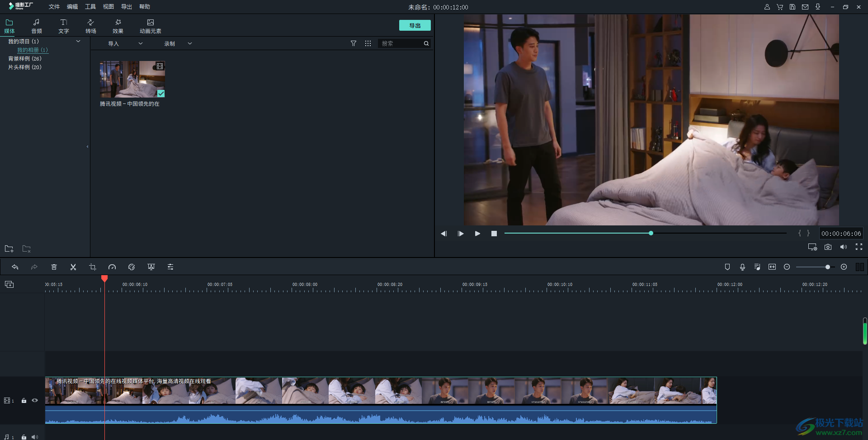
Task: Zoom out timeline with minus icon
Action: [787, 267]
